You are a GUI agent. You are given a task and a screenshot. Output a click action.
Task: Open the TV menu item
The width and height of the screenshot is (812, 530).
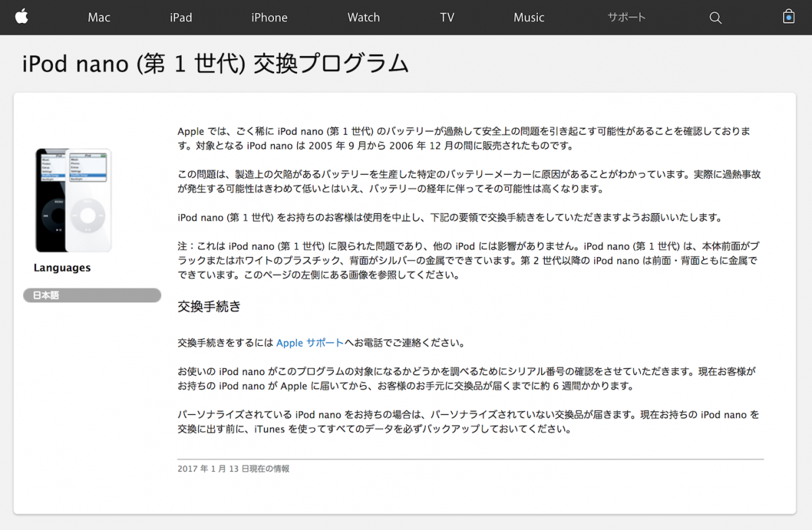click(447, 18)
